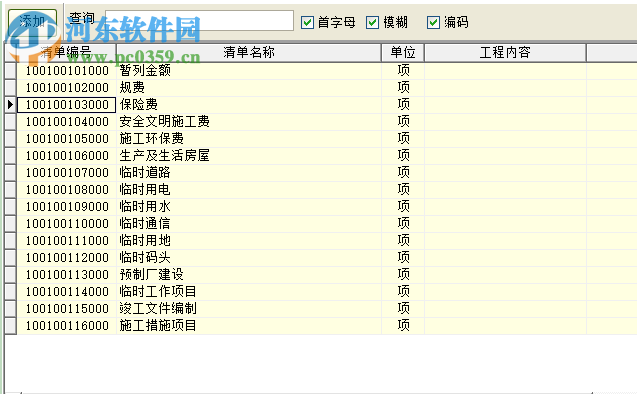Screen dimensions: 637x394
Task: Toggle the 首字母 checkbox
Action: (x=308, y=22)
